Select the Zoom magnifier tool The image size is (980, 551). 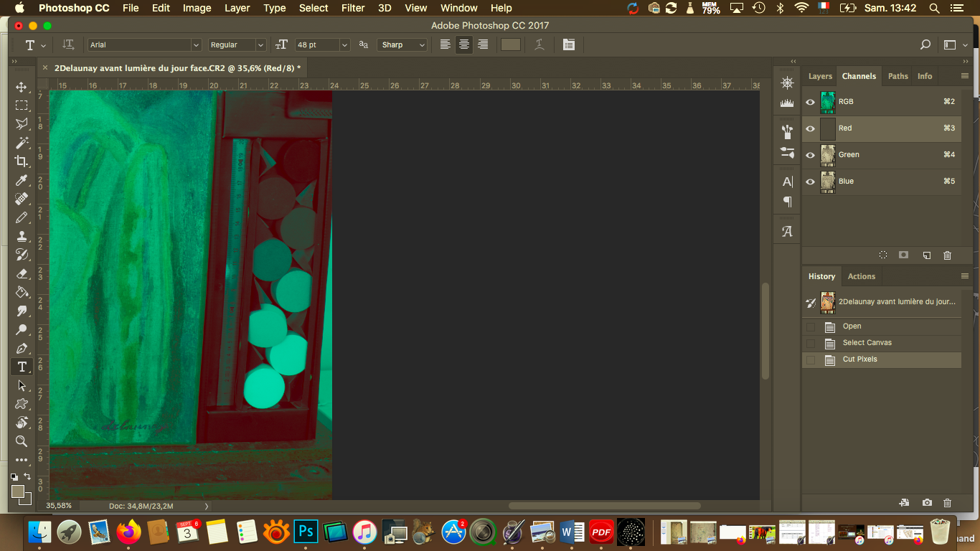(x=22, y=441)
